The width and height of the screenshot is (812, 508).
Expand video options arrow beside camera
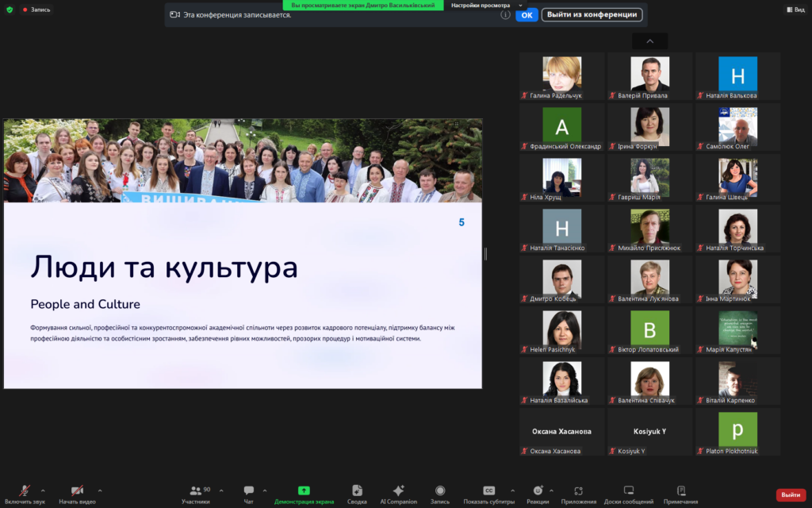coord(99,491)
